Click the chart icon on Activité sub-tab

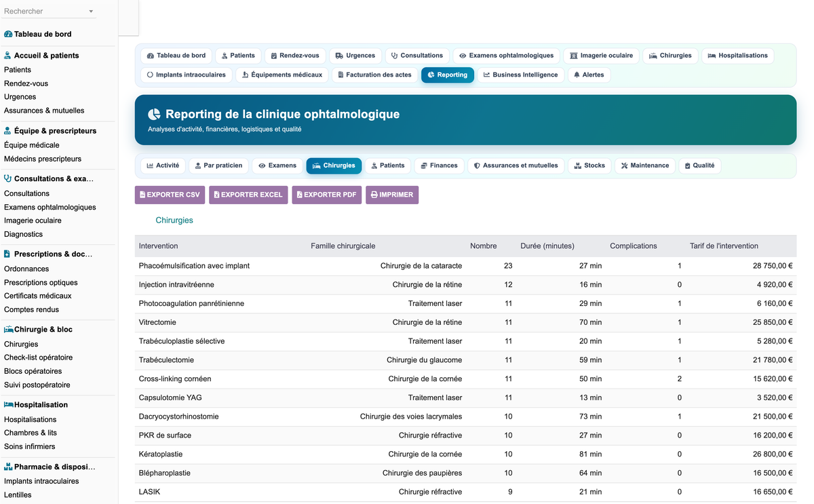pos(150,166)
